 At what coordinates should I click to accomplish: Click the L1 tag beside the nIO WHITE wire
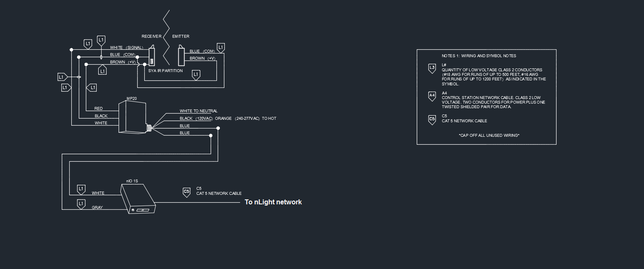[x=81, y=189]
